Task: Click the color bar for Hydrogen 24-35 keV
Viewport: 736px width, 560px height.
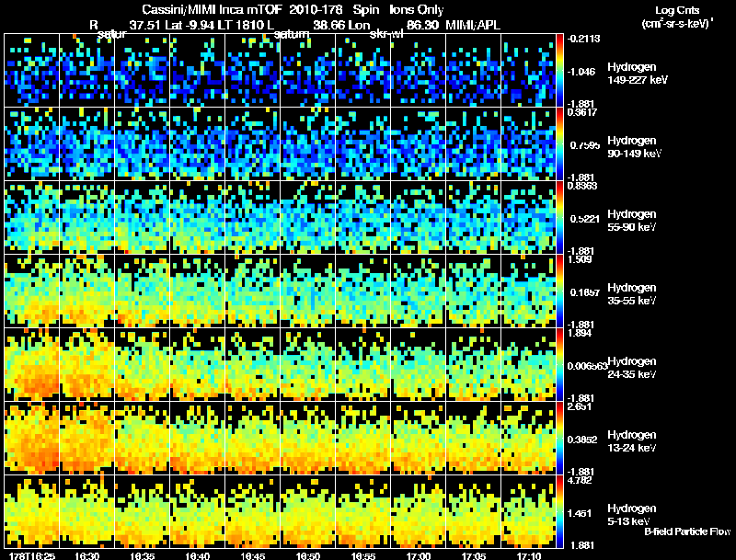Action: [559, 365]
